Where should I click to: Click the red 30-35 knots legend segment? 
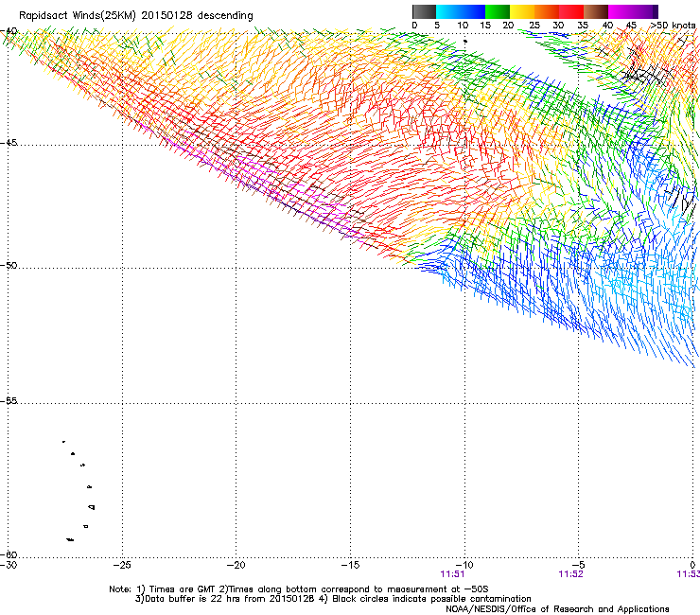(571, 11)
